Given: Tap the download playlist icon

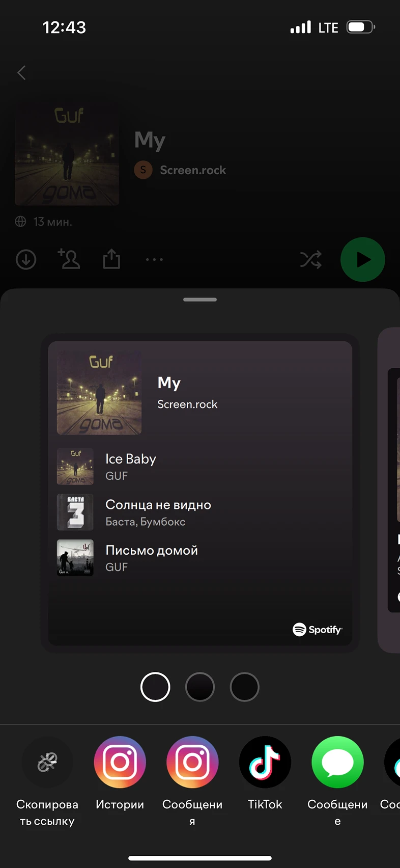Looking at the screenshot, I should 26,260.
